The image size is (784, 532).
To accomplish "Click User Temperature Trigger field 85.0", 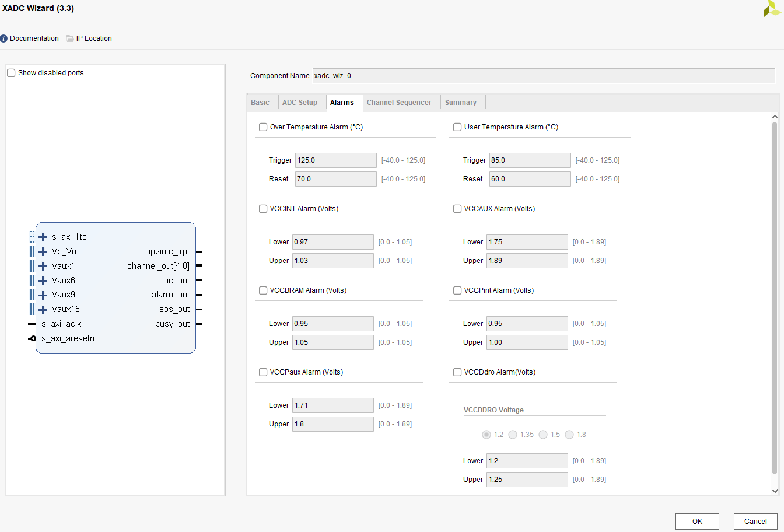I will click(x=530, y=160).
